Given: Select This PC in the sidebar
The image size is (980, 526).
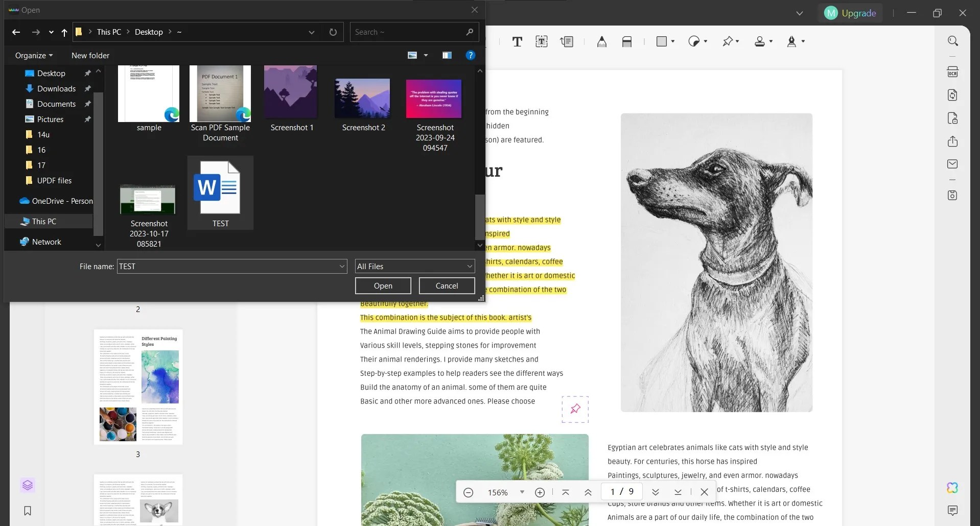Looking at the screenshot, I should point(45,221).
